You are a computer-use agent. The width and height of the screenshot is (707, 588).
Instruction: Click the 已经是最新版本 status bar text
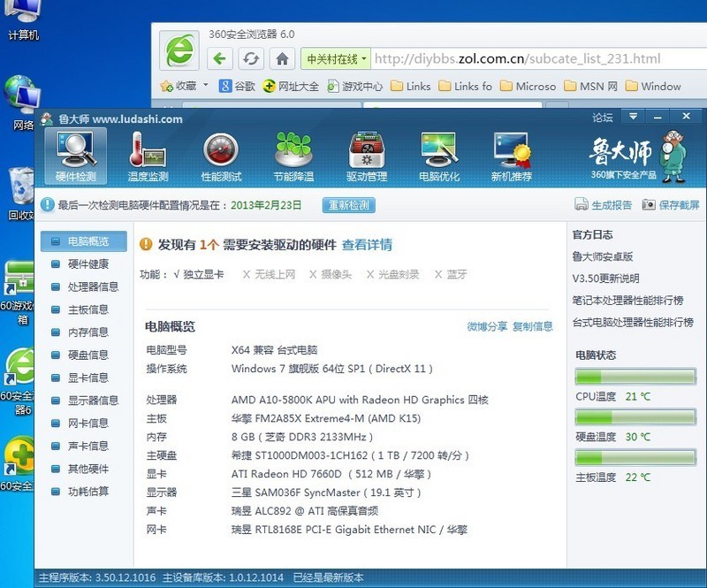point(328,577)
